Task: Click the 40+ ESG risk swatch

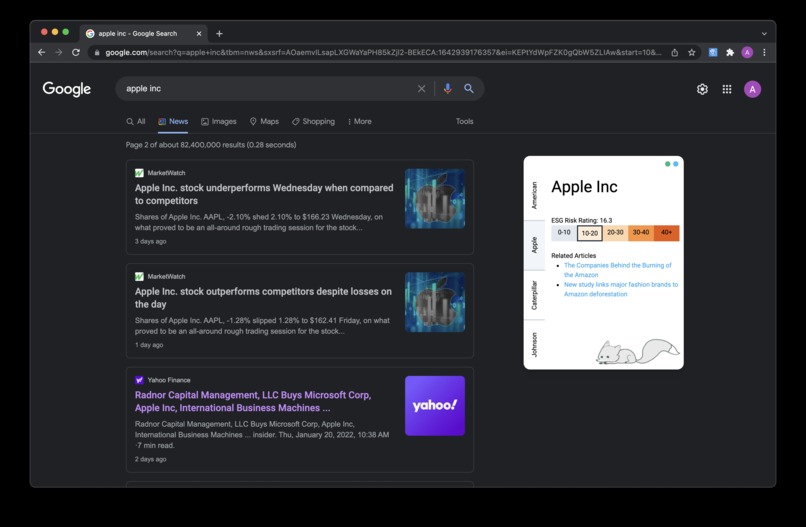Action: click(x=667, y=232)
